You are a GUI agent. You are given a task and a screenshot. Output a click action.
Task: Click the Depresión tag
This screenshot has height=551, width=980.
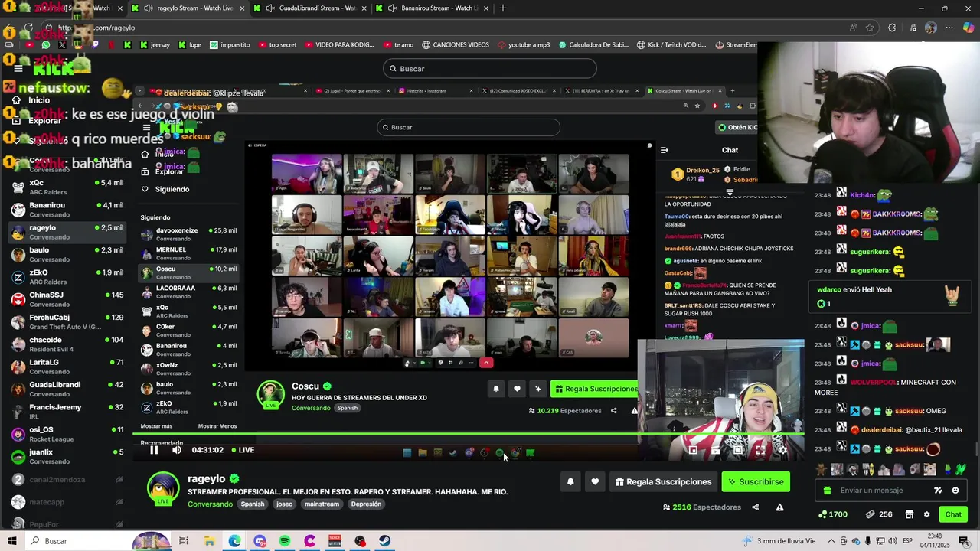(366, 504)
